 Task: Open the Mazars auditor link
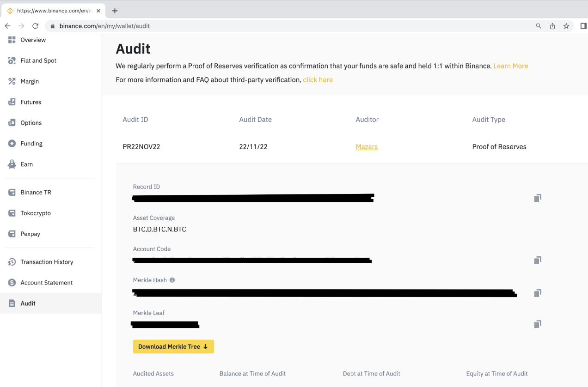[x=367, y=147]
